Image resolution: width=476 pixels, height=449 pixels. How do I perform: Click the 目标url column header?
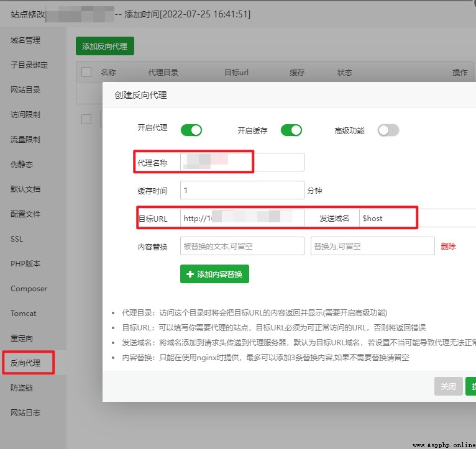(237, 73)
